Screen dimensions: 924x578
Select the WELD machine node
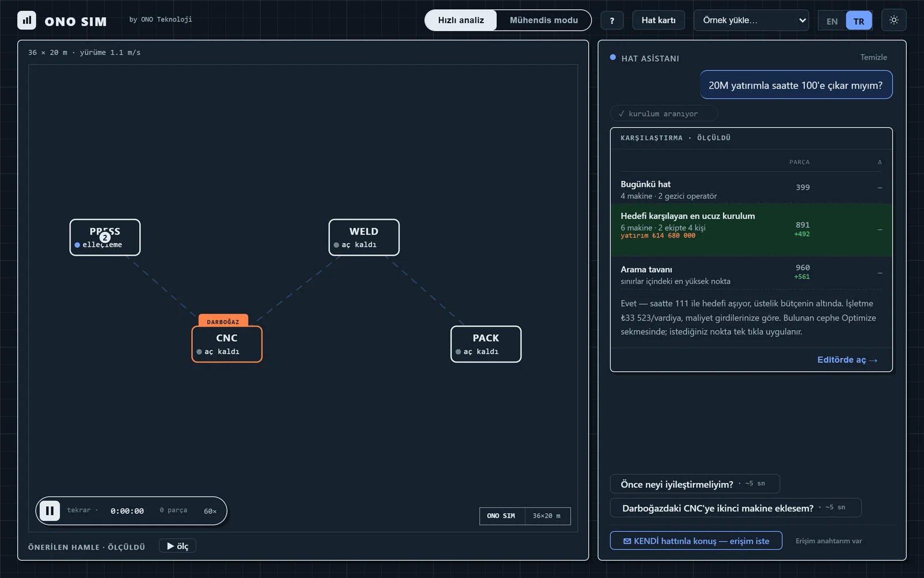[364, 238]
